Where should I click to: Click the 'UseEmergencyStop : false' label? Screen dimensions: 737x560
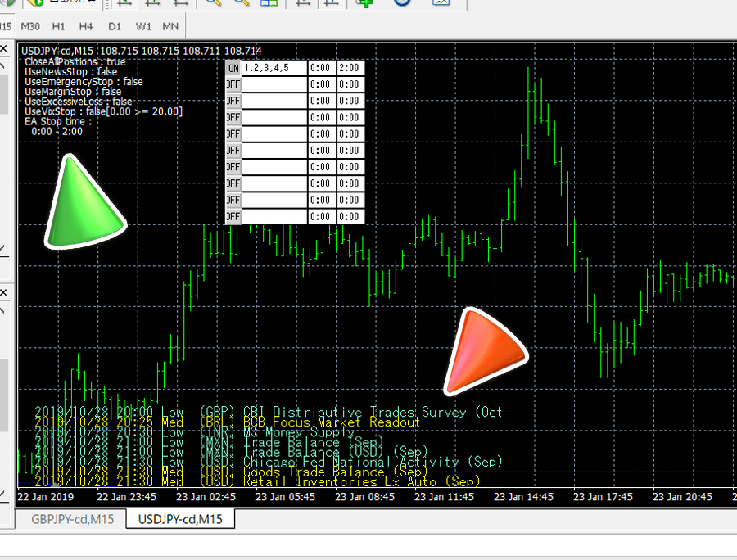coord(84,82)
